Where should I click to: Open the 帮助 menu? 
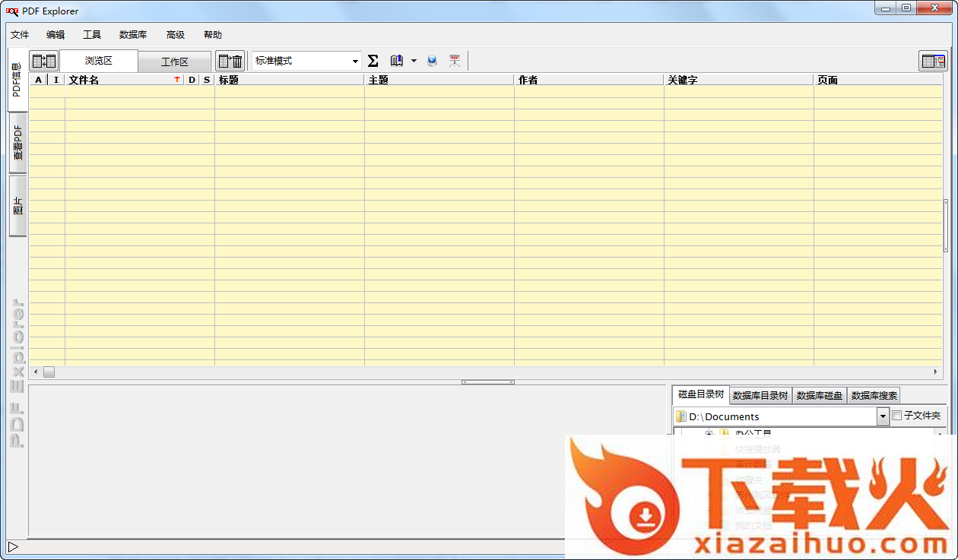point(213,35)
